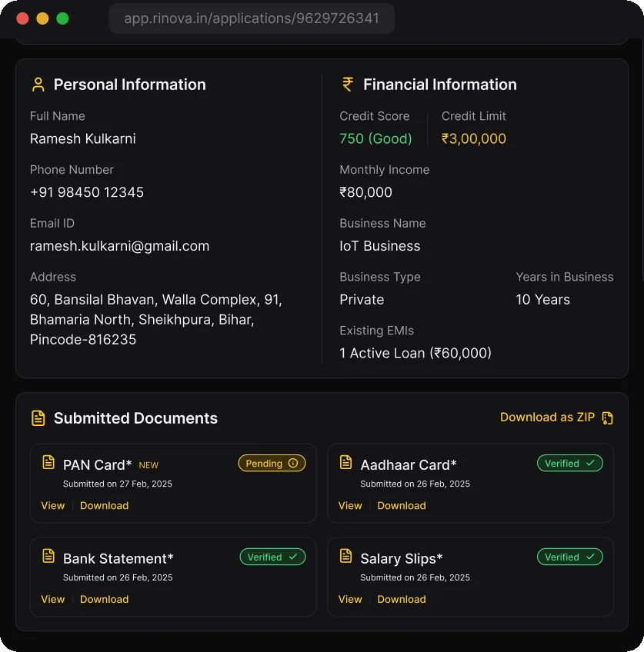
Task: Click Submitted on 27 Feb, 2025 text
Action: coord(117,484)
